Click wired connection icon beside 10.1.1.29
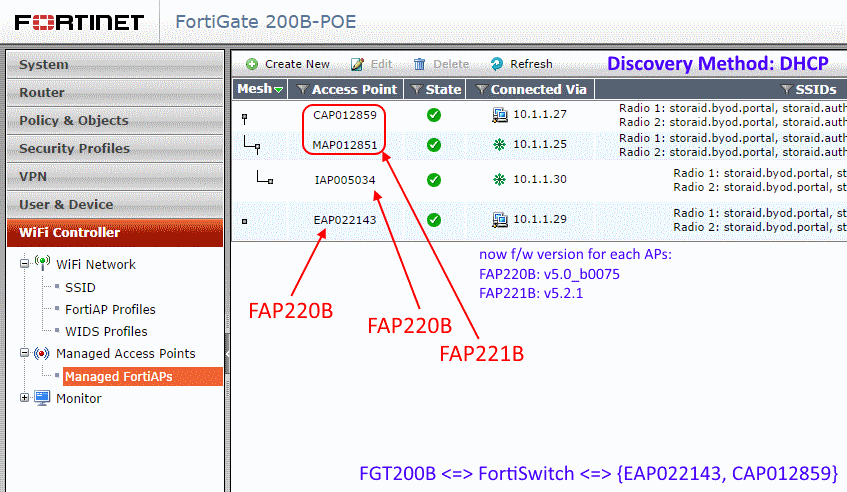This screenshot has height=492, width=847. pyautogui.click(x=500, y=219)
